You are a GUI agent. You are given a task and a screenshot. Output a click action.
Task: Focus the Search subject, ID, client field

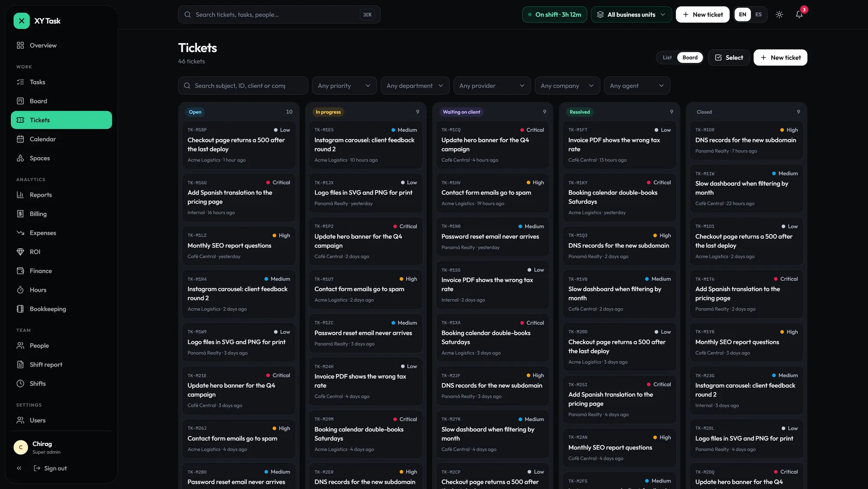(x=243, y=86)
